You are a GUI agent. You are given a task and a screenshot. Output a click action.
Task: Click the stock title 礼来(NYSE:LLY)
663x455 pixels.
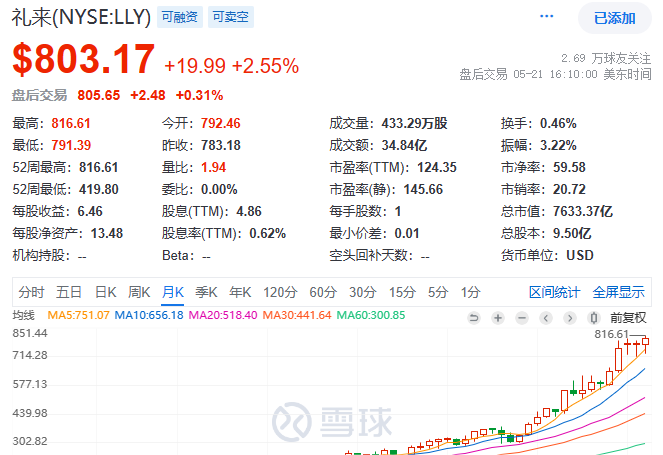point(81,18)
